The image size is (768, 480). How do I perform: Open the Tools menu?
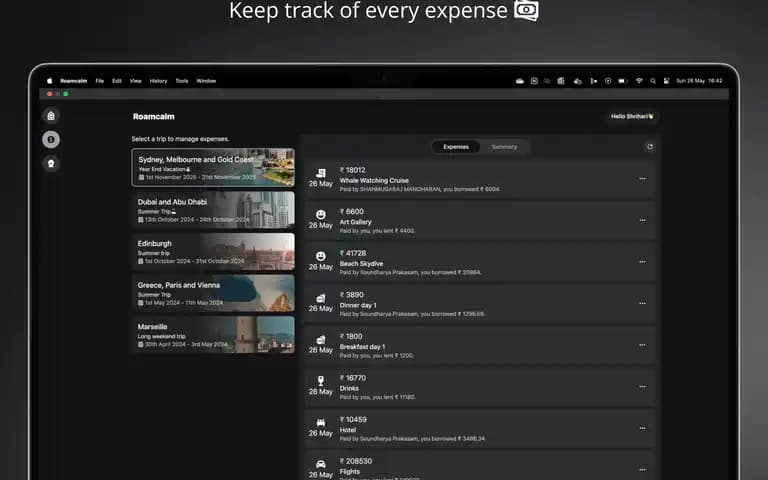point(182,81)
